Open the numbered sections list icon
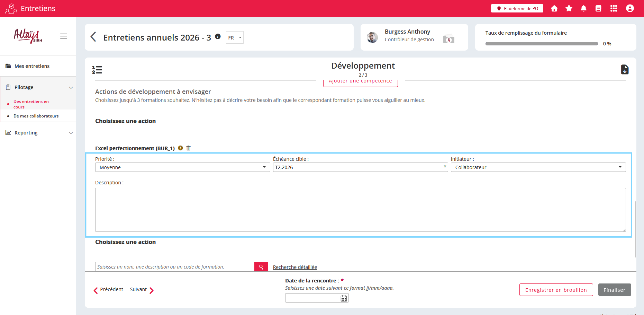This screenshot has height=315, width=644. pos(97,70)
